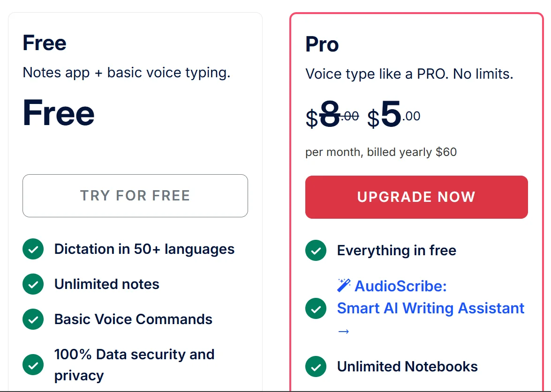The height and width of the screenshot is (392, 551).
Task: Click the checkmark icon next to Unlimited notes
Action: [x=33, y=284]
